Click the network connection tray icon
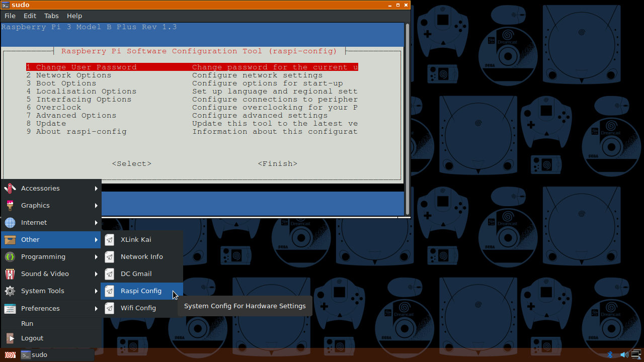The width and height of the screenshot is (644, 362). click(636, 355)
